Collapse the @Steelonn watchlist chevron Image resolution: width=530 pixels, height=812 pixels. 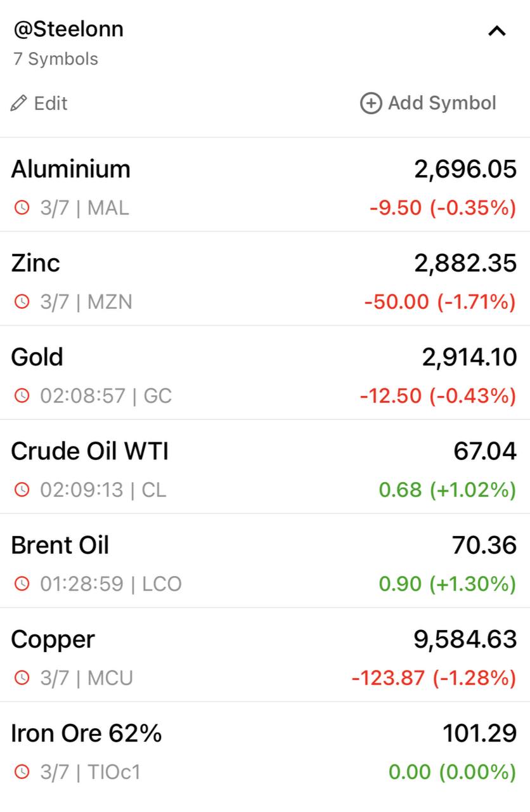[497, 31]
